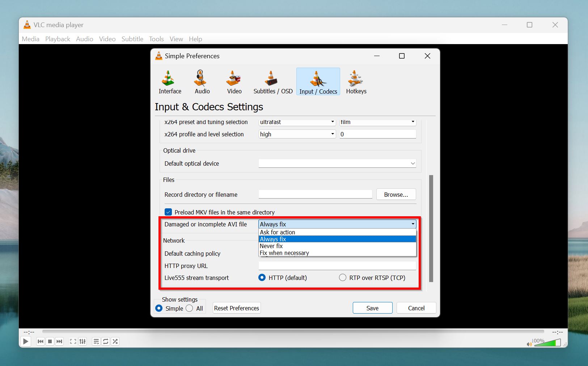Click the cone icon in Simple Preferences title bar
The width and height of the screenshot is (588, 366).
(159, 56)
